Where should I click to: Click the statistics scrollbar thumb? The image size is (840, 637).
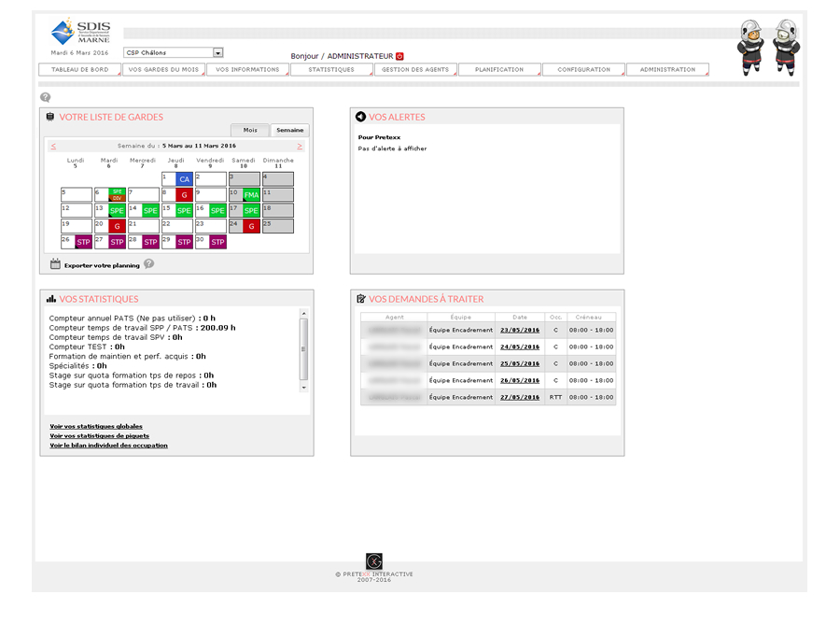point(303,349)
